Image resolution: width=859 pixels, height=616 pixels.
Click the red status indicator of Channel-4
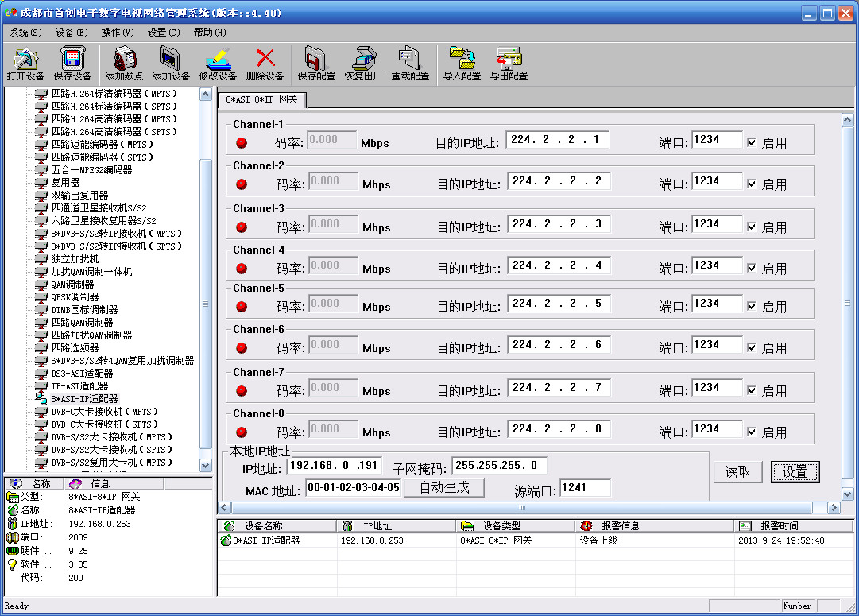click(241, 269)
